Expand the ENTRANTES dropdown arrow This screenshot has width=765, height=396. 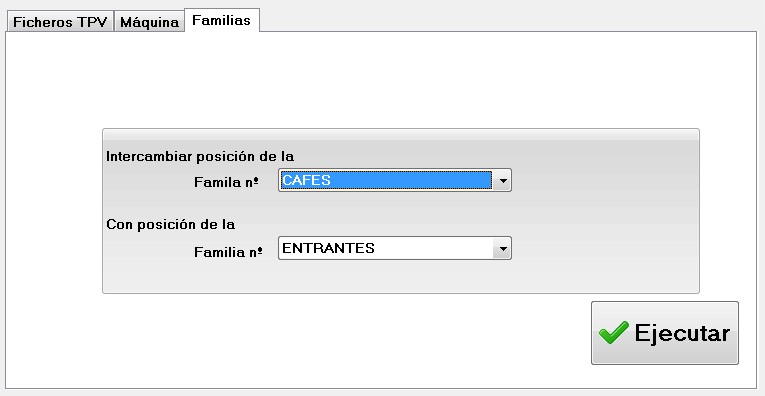pos(502,249)
